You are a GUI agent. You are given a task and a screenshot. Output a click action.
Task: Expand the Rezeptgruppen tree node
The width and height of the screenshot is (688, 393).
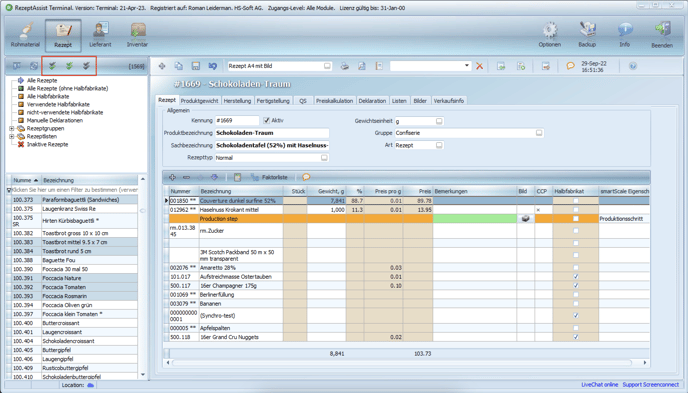point(12,129)
